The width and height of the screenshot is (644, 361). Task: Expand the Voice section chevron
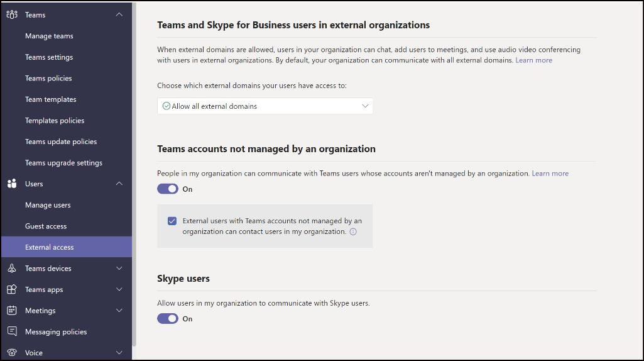click(119, 353)
